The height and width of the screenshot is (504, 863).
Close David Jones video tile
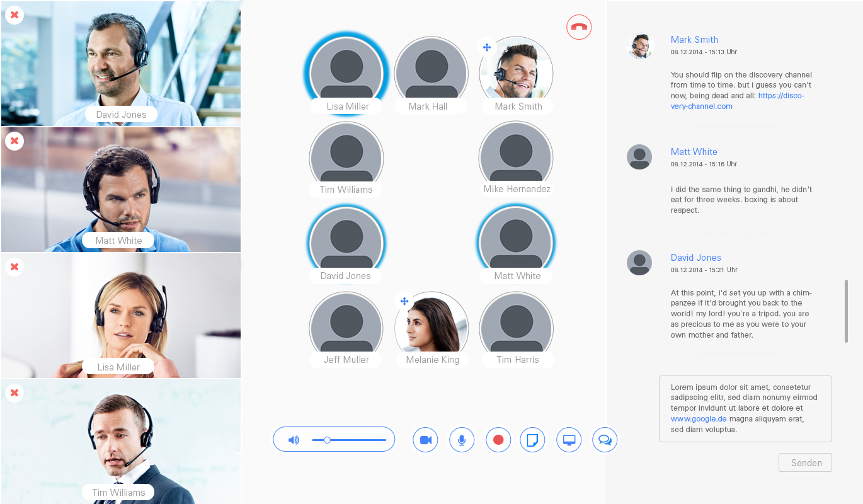point(14,14)
